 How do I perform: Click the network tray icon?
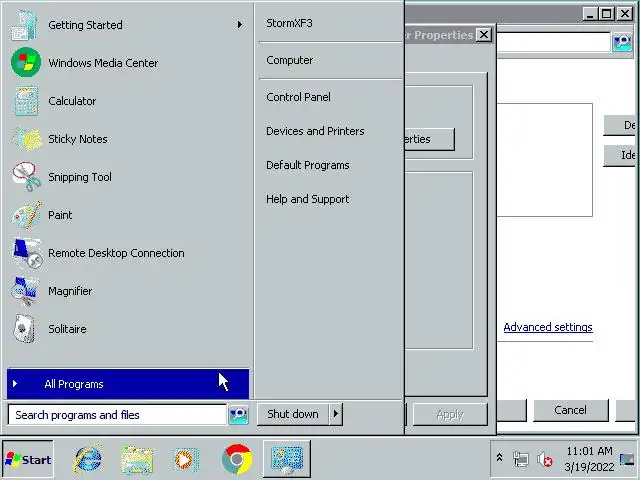pyautogui.click(x=521, y=459)
